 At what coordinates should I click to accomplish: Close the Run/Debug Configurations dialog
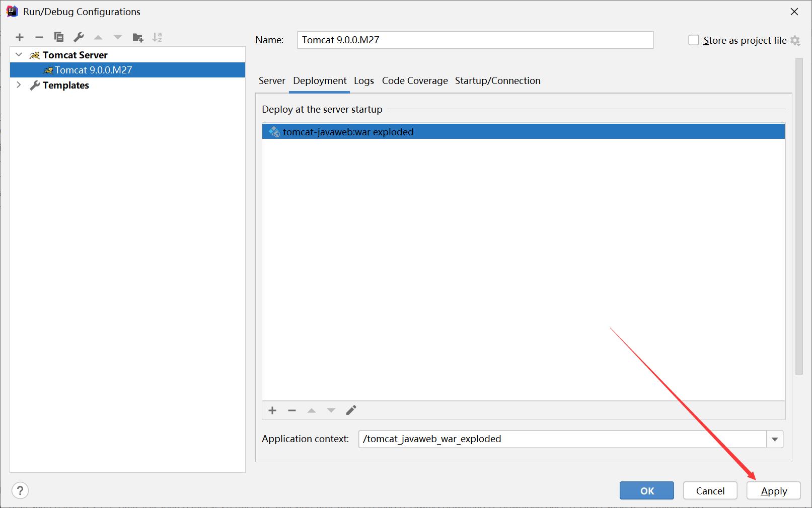[x=794, y=12]
